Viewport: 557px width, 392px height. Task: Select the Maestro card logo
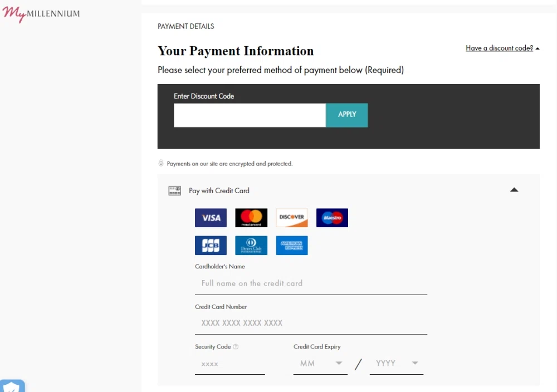coord(332,218)
